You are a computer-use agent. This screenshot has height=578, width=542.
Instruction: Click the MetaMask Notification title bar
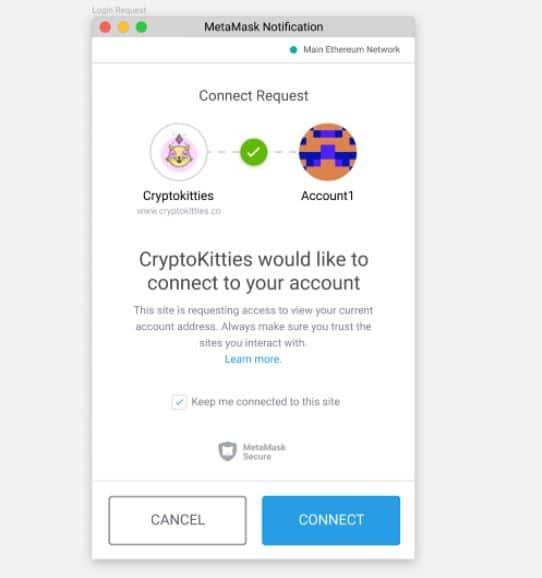264,27
